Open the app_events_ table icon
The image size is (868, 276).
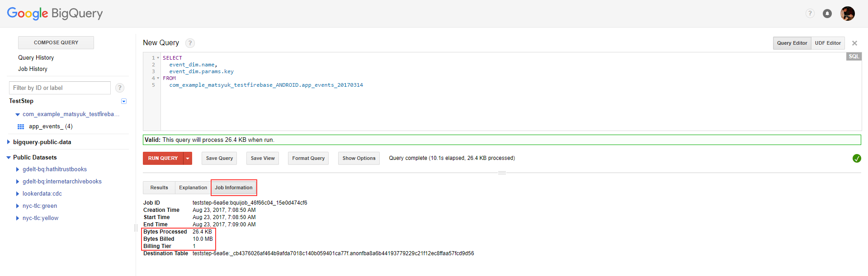click(x=21, y=126)
